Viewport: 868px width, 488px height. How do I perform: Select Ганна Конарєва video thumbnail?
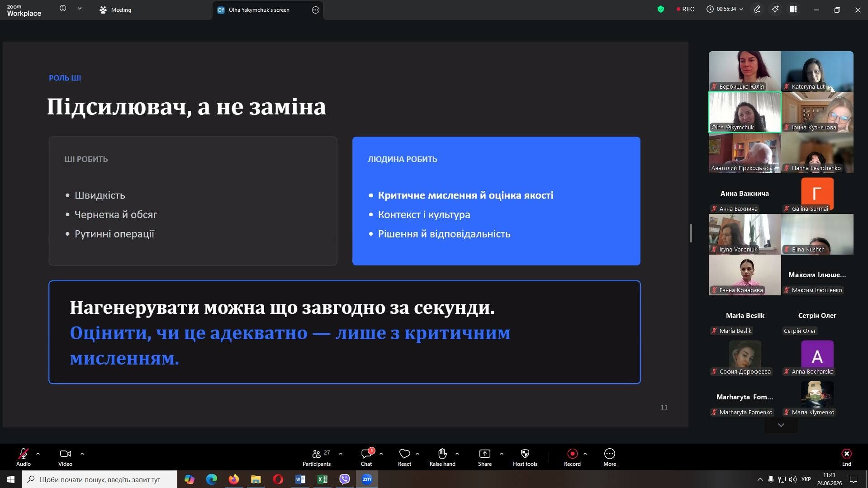coord(745,275)
